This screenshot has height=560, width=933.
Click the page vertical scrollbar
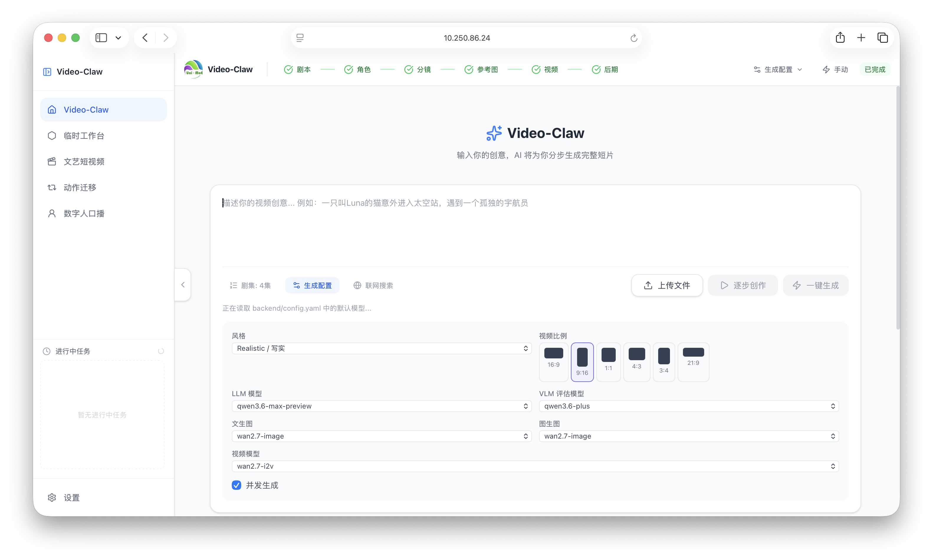(x=898, y=208)
